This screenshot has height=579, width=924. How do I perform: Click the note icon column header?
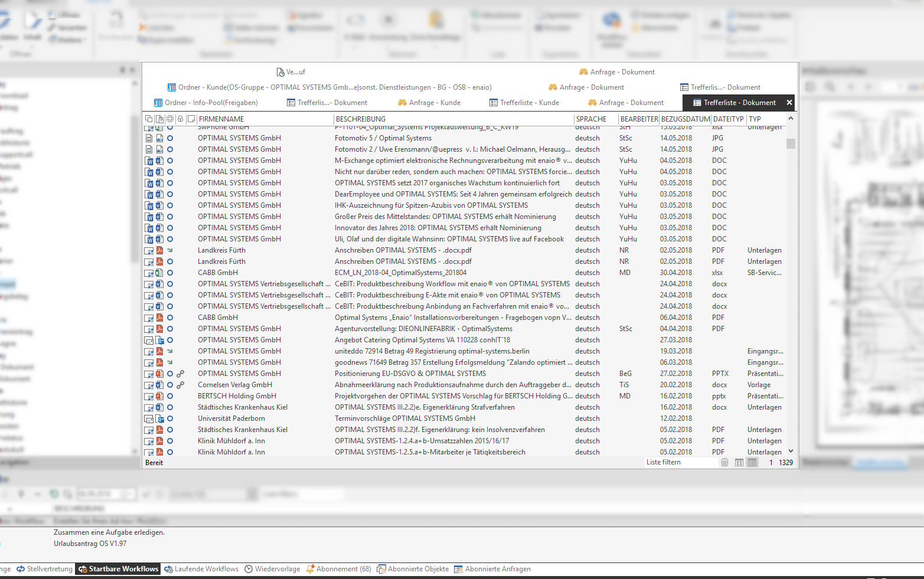[191, 119]
